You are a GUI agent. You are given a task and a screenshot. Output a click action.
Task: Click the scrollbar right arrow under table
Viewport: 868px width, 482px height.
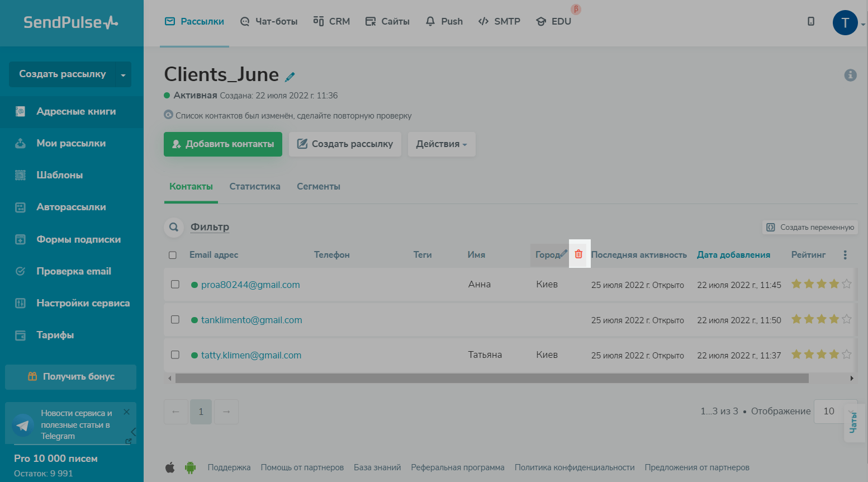[x=852, y=379]
